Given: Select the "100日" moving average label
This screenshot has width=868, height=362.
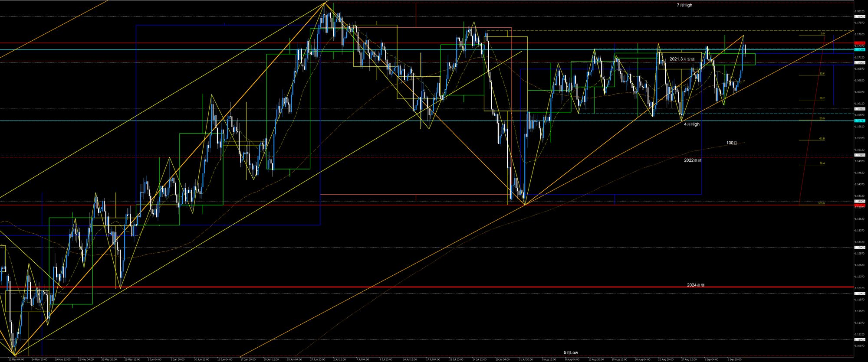Looking at the screenshot, I should pos(732,143).
